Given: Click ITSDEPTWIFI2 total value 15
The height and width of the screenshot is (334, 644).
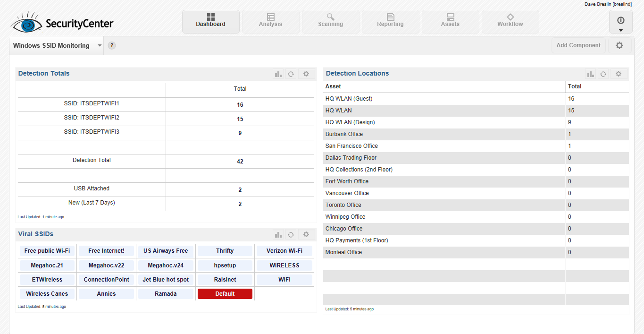Looking at the screenshot, I should (x=240, y=119).
